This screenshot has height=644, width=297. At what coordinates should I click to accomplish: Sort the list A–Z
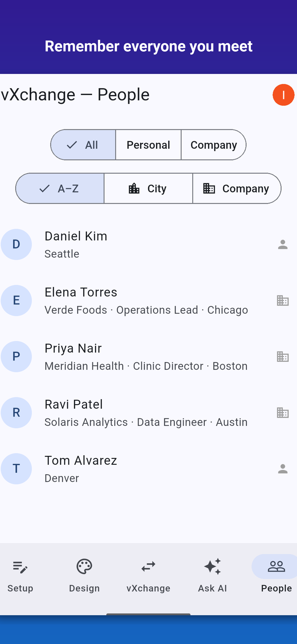point(60,188)
